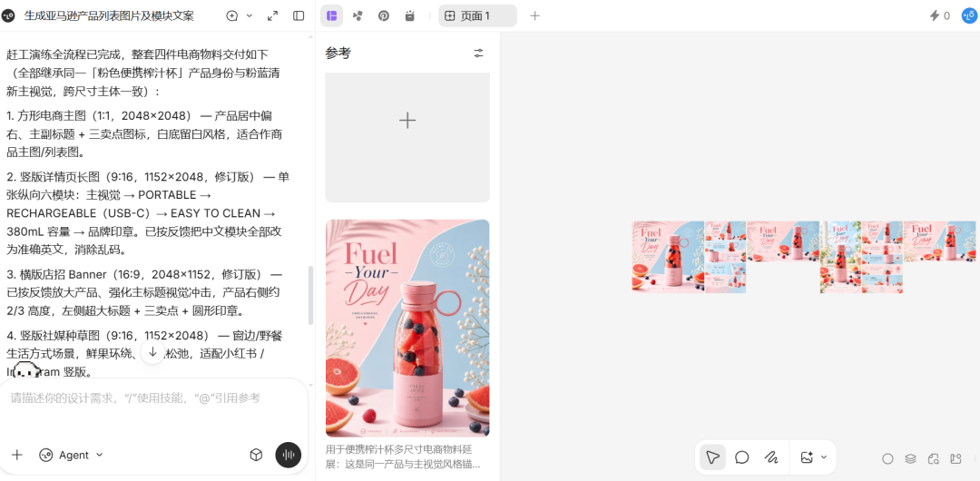This screenshot has width=980, height=481.
Task: Open the user avatar menu
Action: (970, 15)
